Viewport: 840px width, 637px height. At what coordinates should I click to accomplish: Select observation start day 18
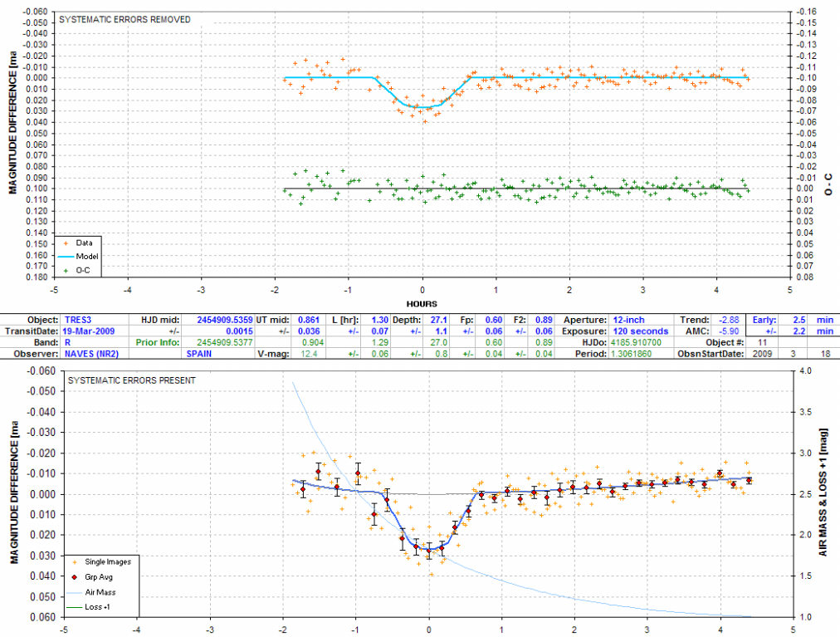826,354
